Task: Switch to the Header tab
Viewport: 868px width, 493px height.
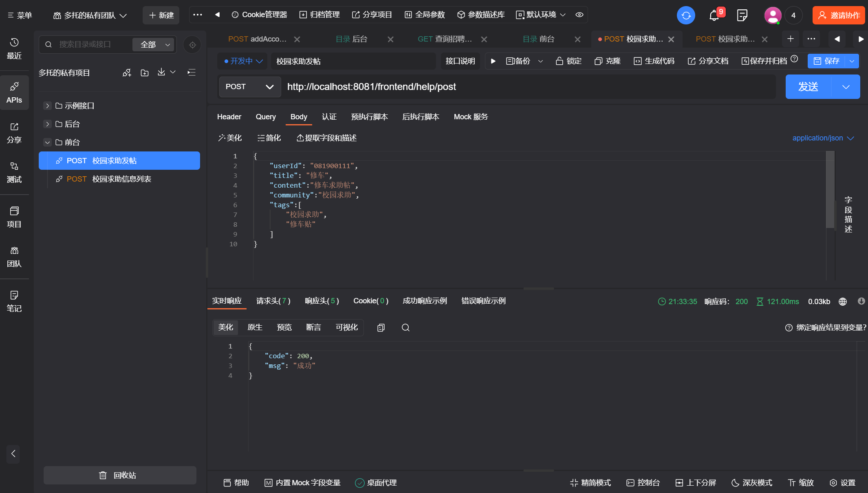Action: 229,117
